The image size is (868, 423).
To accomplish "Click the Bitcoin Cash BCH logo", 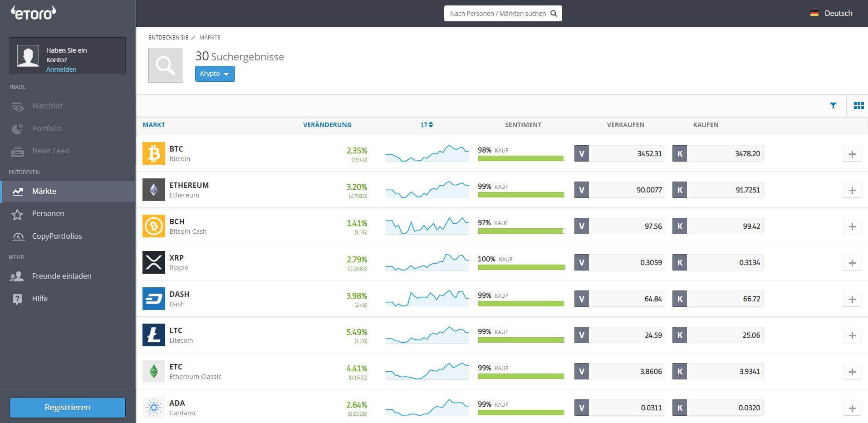I will tap(154, 226).
